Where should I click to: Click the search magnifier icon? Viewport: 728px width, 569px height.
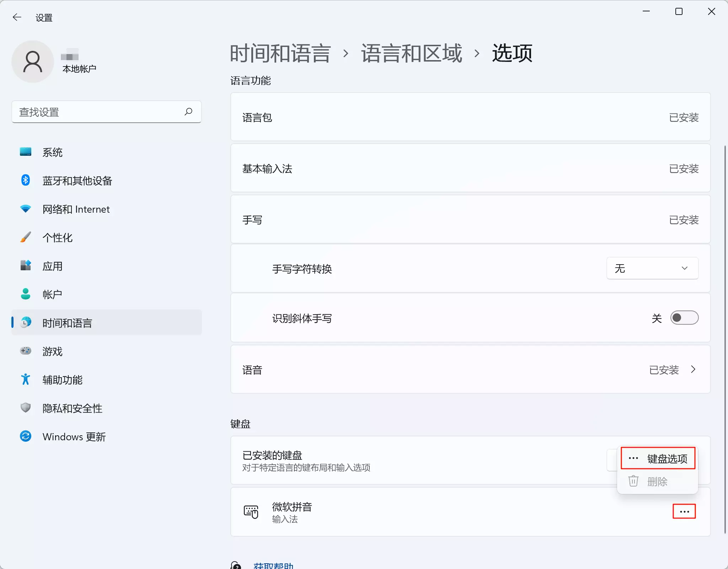click(x=188, y=112)
